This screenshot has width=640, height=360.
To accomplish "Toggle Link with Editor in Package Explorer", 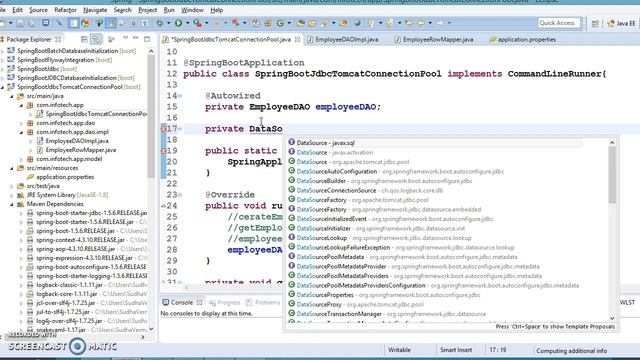I will pyautogui.click(x=96, y=39).
